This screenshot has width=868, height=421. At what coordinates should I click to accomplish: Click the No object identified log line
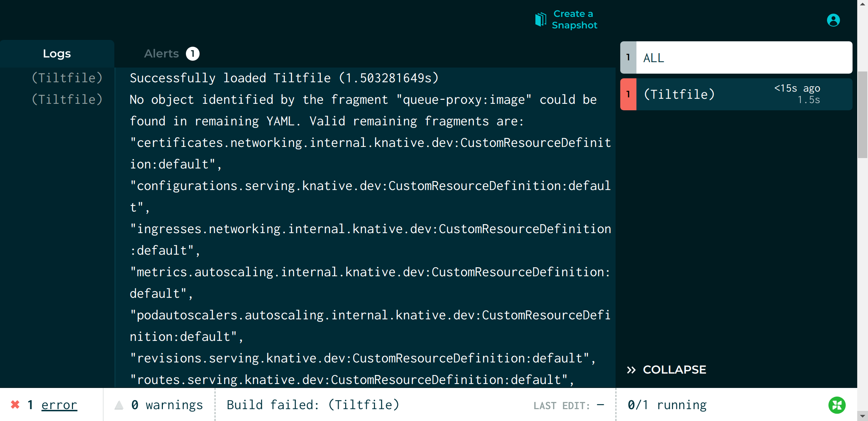[363, 110]
